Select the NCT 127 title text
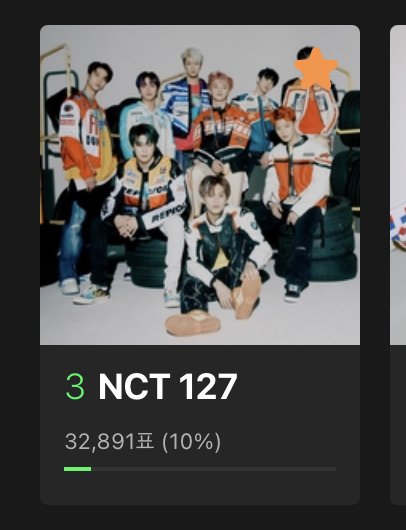Screen dimensions: 406x530 point(168,387)
